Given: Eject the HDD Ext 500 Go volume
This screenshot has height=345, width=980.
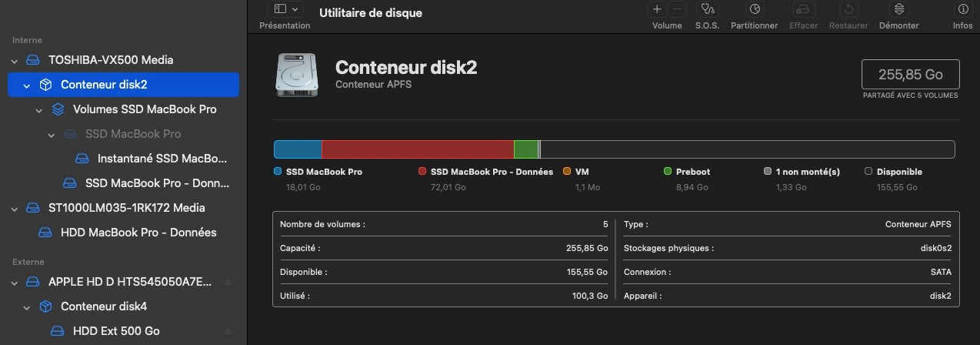Looking at the screenshot, I should click(228, 331).
